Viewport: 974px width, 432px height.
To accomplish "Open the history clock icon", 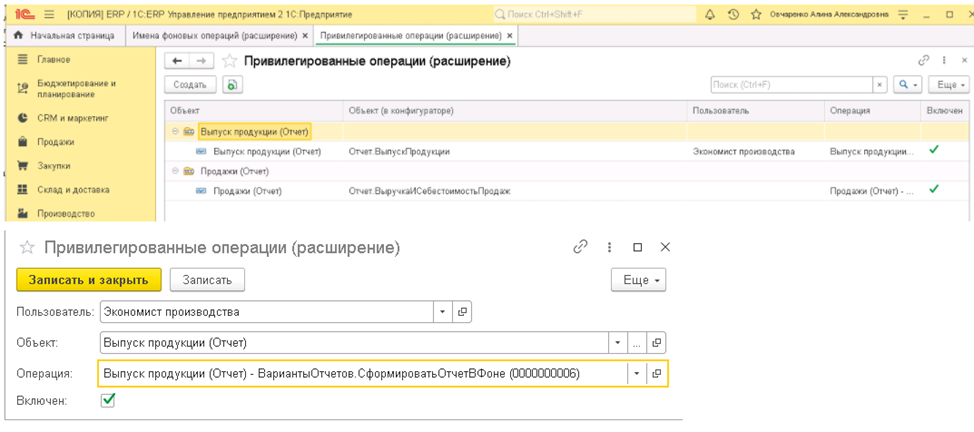I will 733,15.
